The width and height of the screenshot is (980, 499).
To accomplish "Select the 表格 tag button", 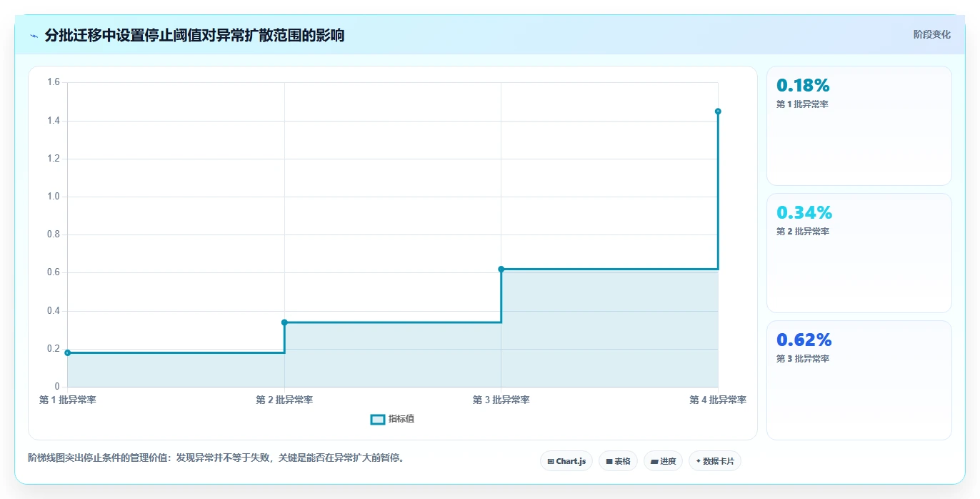I will (x=618, y=461).
